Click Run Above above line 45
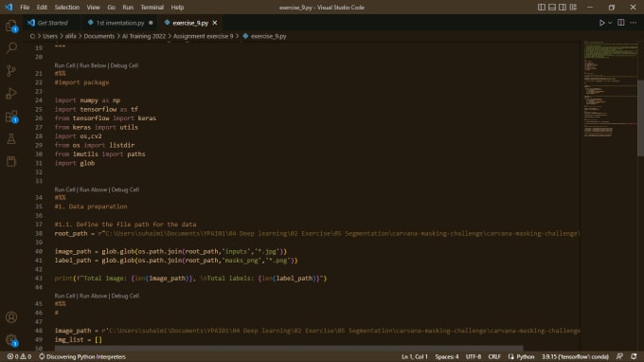Image resolution: width=644 pixels, height=362 pixels. 93,296
